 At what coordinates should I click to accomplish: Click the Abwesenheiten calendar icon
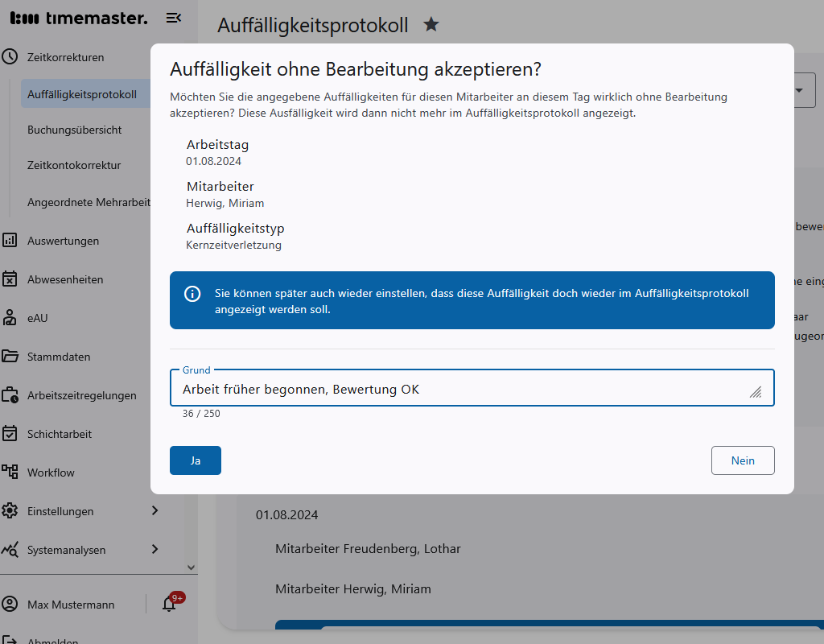click(10, 279)
